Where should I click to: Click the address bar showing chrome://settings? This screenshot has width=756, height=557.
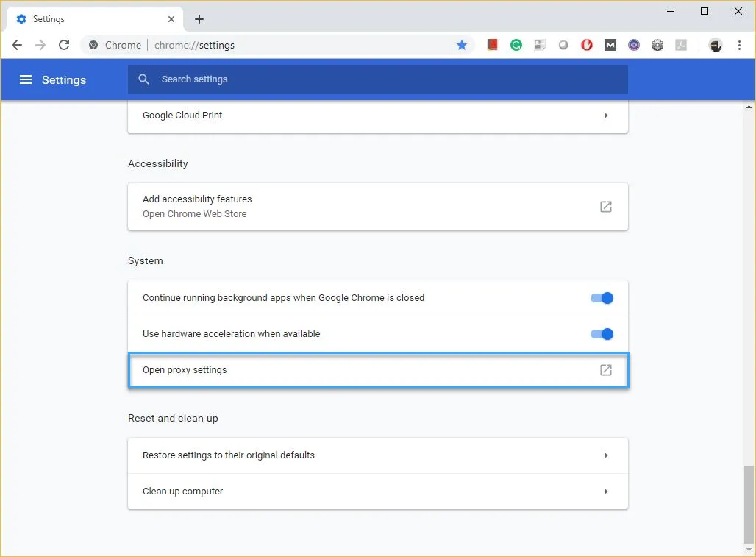(221, 45)
